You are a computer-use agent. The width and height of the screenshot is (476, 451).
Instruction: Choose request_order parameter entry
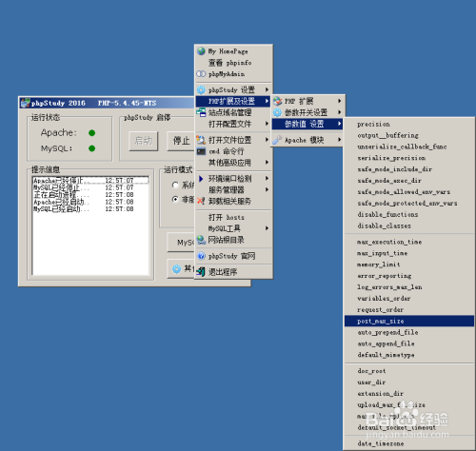(x=409, y=309)
